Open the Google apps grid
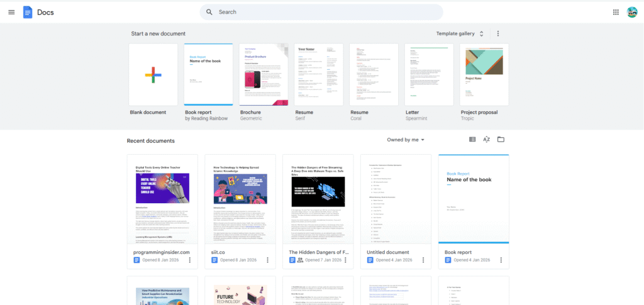 [x=616, y=12]
